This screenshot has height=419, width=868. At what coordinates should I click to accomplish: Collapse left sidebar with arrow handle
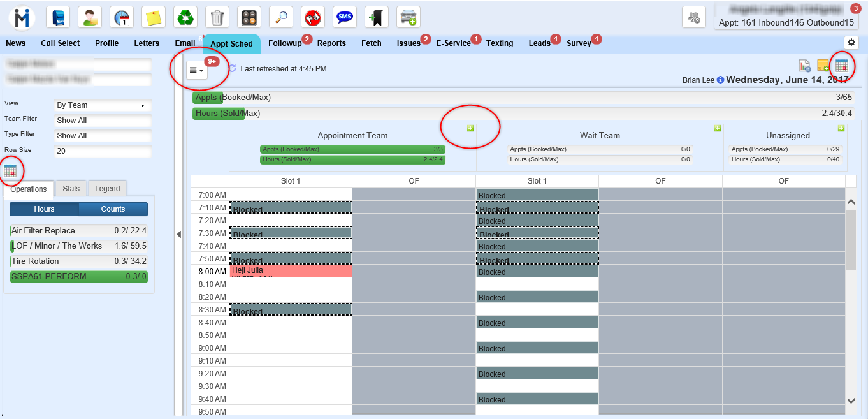point(178,235)
